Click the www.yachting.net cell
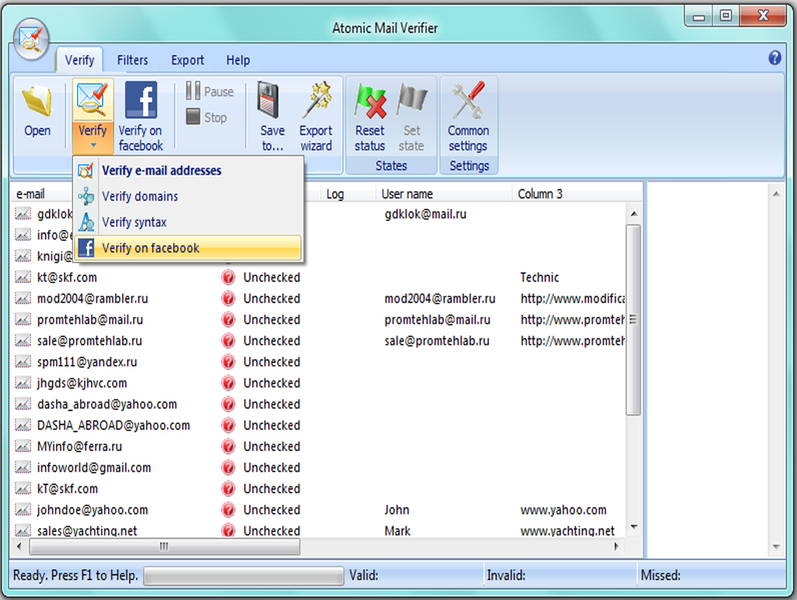Screen dimensions: 797x600 [567, 531]
